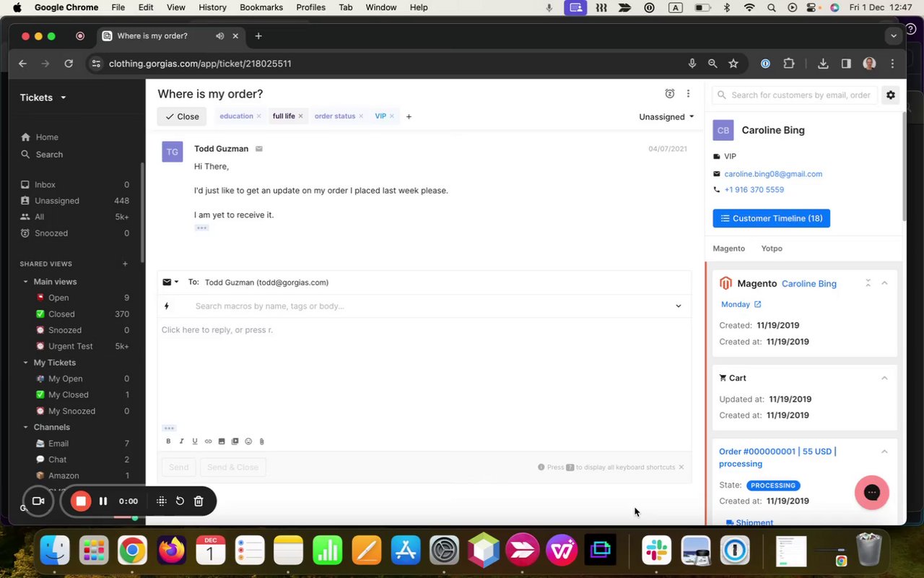Viewport: 924px width, 578px height.
Task: Open the snooze ticket clock icon
Action: tap(669, 94)
